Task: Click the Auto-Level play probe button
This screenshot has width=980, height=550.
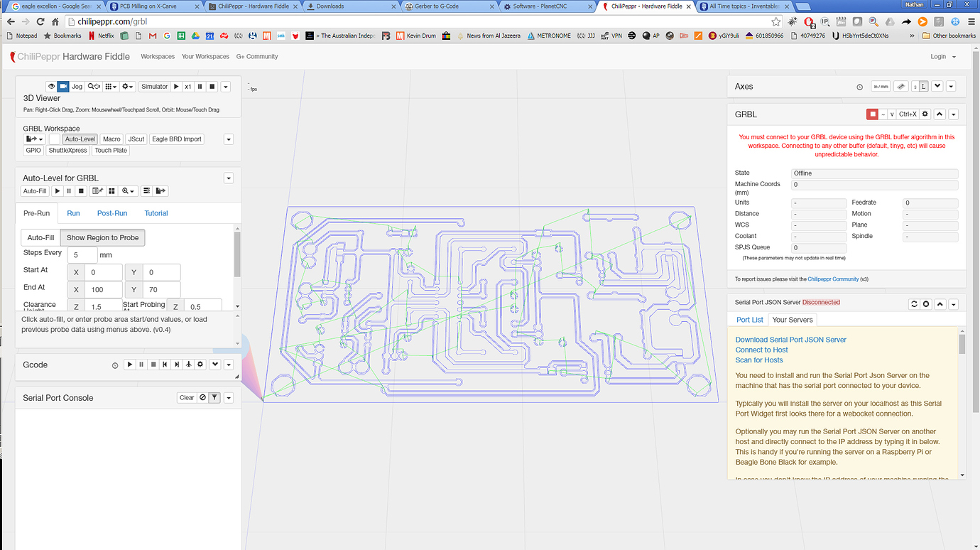Action: coord(58,191)
